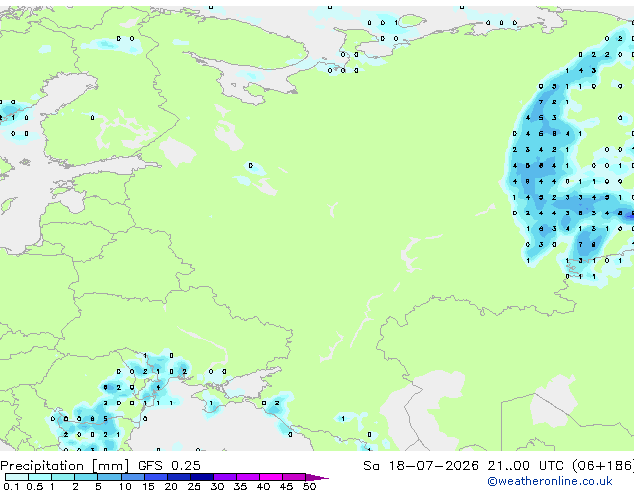634x490 pixels.
Task: Click the legend label '25'
Action: click(x=194, y=486)
